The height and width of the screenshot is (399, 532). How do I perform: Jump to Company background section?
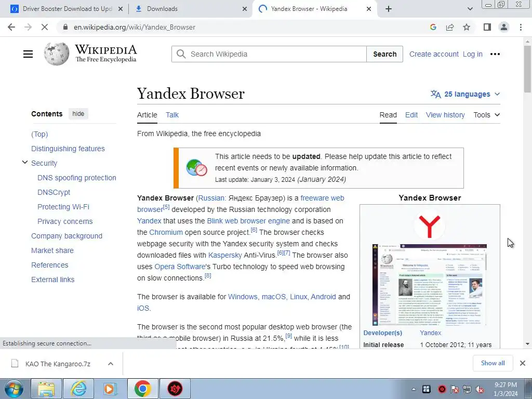pyautogui.click(x=66, y=236)
